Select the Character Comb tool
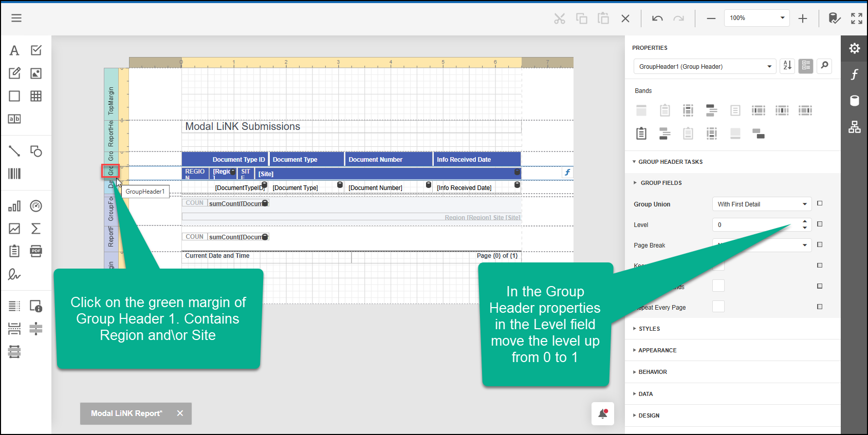This screenshot has width=868, height=435. (14, 119)
